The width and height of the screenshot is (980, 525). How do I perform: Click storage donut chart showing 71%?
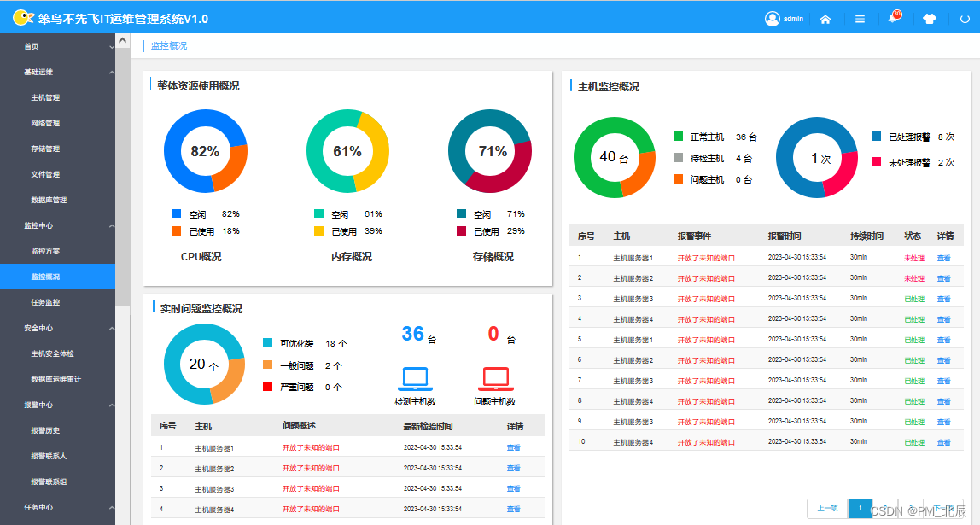tap(490, 151)
